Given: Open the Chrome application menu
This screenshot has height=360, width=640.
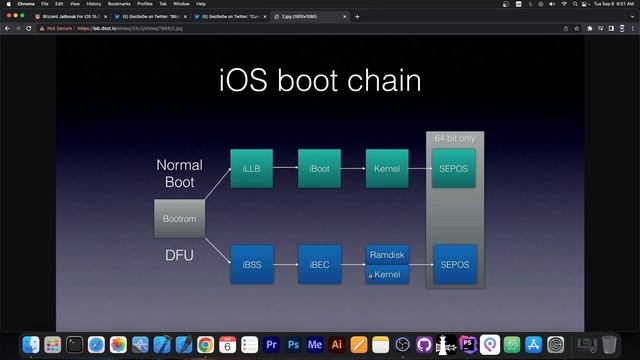Looking at the screenshot, I should 26,4.
